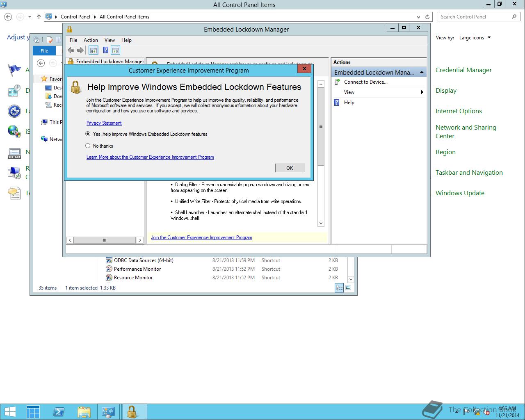Open Network and Sharing Center
The height and width of the screenshot is (420, 525).
(466, 132)
